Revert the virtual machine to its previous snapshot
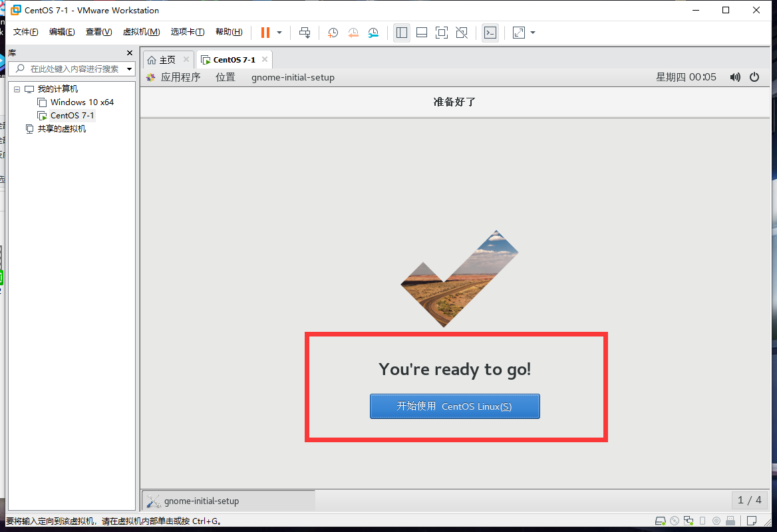 click(x=353, y=33)
